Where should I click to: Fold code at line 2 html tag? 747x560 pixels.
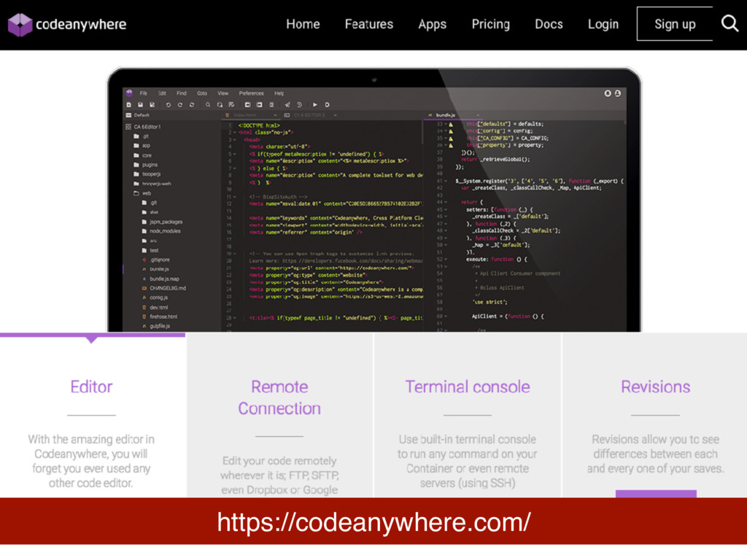pyautogui.click(x=235, y=133)
